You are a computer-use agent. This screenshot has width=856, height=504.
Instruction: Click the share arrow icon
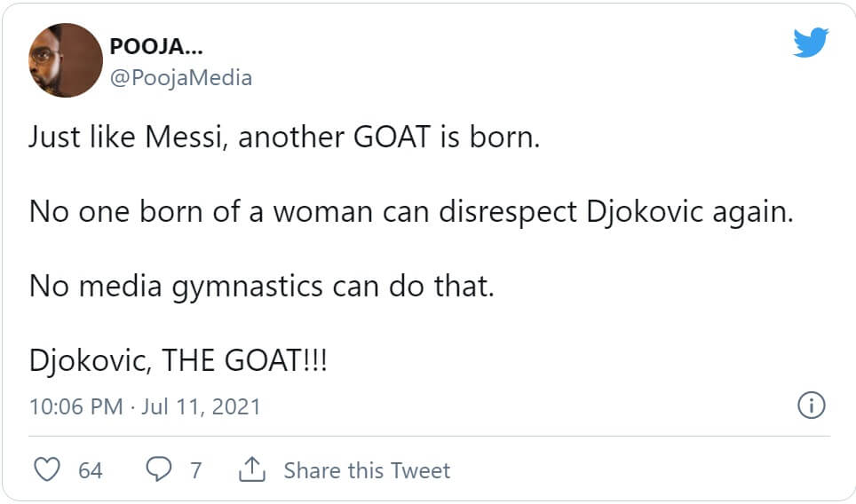tap(253, 469)
